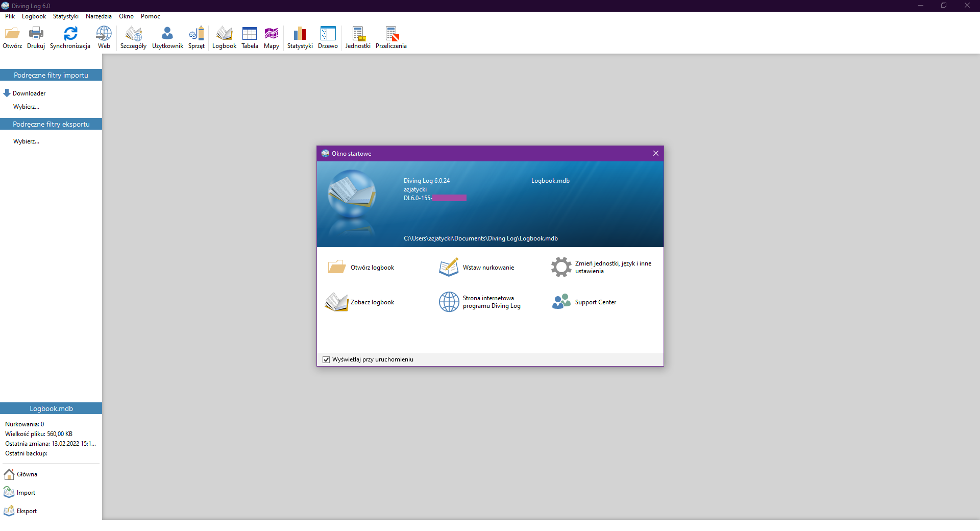Click the Sprzęt equipment icon
This screenshot has width=980, height=531.
tap(197, 38)
